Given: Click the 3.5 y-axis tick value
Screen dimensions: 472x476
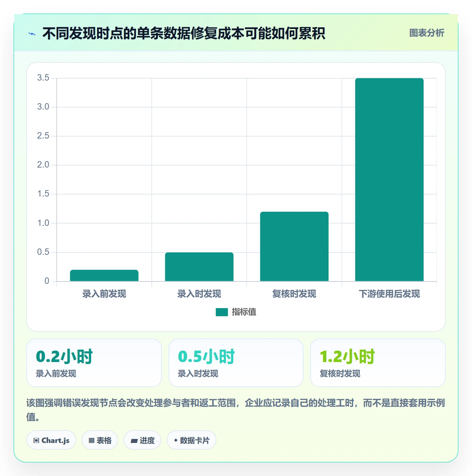Looking at the screenshot, I should tap(43, 78).
